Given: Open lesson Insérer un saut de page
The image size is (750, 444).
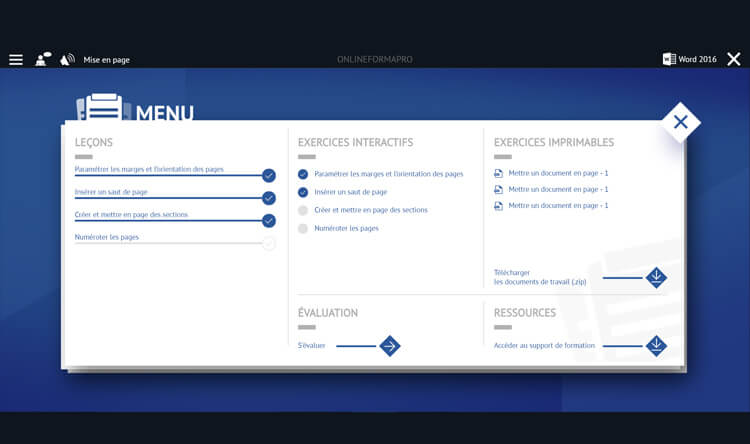Looking at the screenshot, I should (x=111, y=192).
